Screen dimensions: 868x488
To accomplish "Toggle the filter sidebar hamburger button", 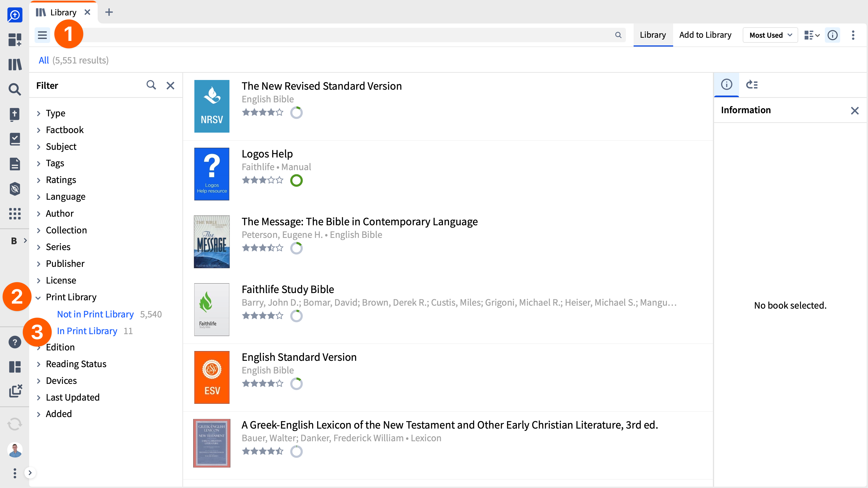I will coord(42,35).
